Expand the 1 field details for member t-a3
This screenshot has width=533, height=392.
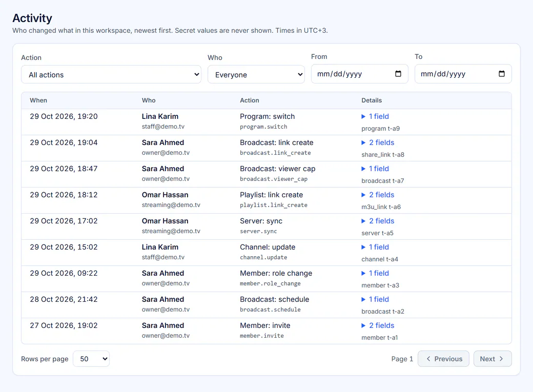(x=375, y=273)
